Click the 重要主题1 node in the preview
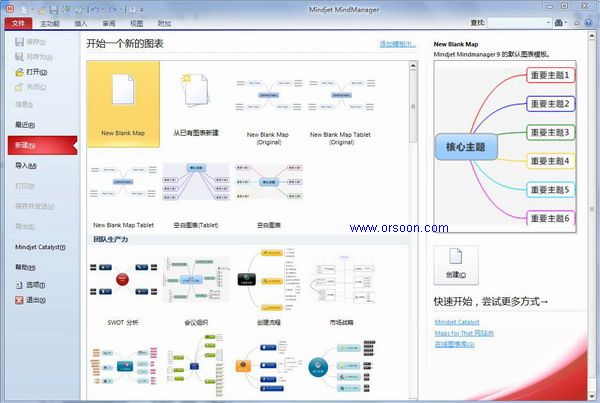Image resolution: width=600 pixels, height=403 pixels. (550, 75)
